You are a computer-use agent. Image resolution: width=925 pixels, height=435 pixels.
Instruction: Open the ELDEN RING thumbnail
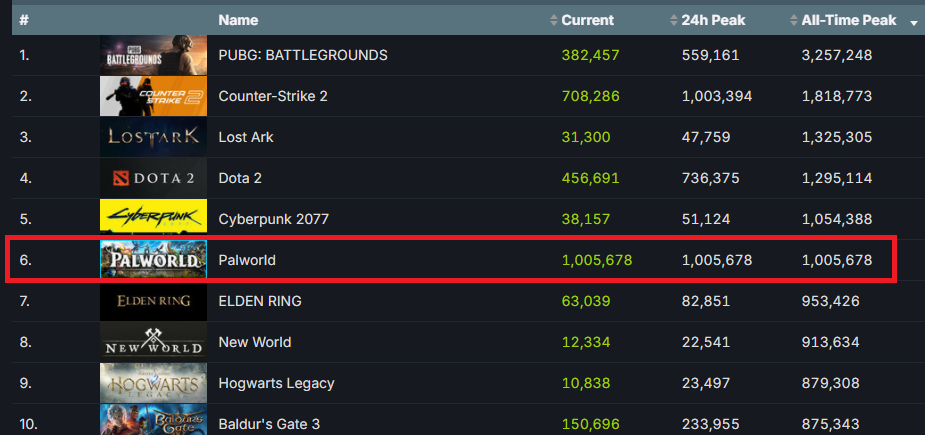[153, 301]
